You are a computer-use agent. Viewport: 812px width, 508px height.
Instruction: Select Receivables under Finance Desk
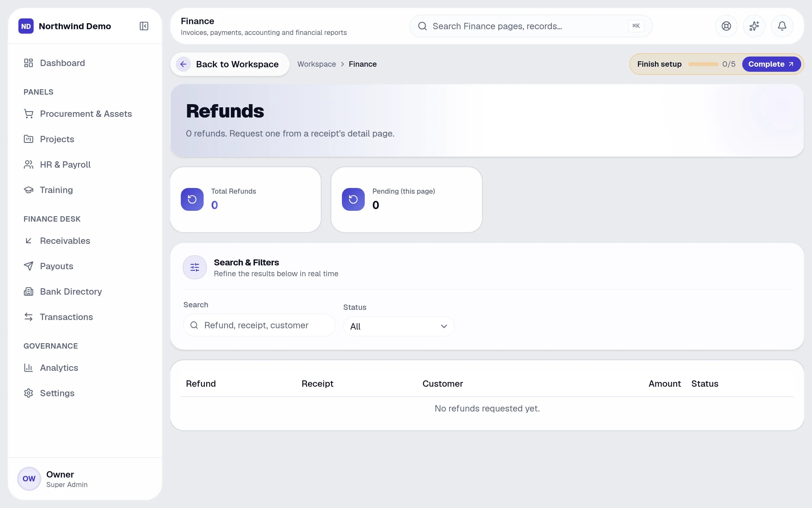point(85,241)
